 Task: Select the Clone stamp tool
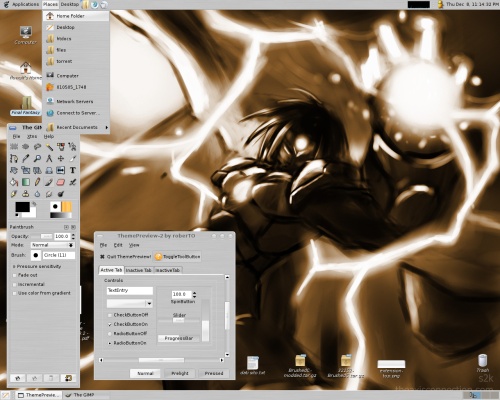(x=26, y=194)
